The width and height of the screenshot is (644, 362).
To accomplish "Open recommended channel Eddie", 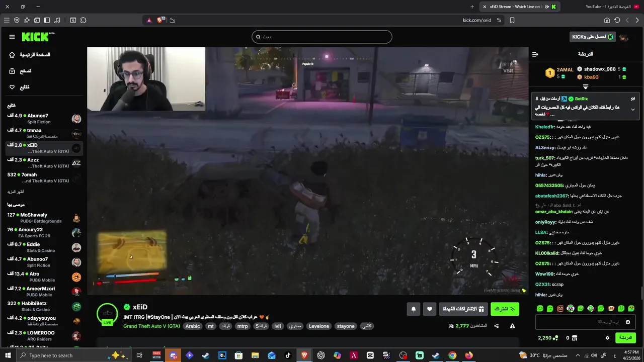I will 44,247.
